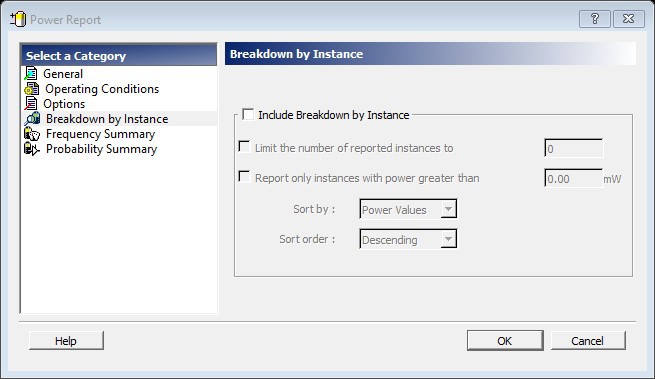Open the Sort order Descending dropdown
Screen dimensions: 655x379
click(408, 239)
